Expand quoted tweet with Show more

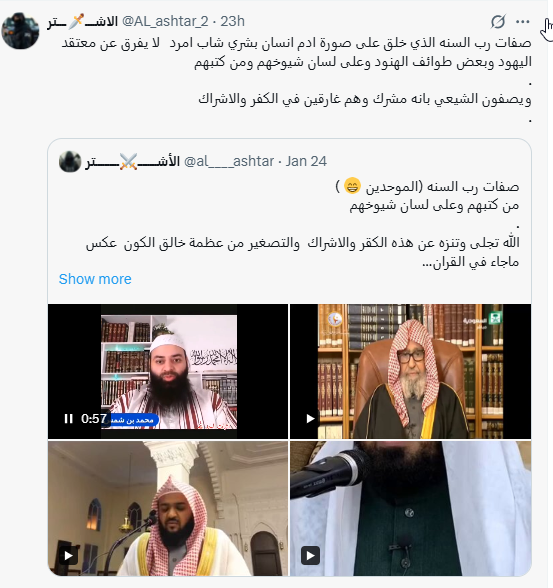tap(95, 279)
